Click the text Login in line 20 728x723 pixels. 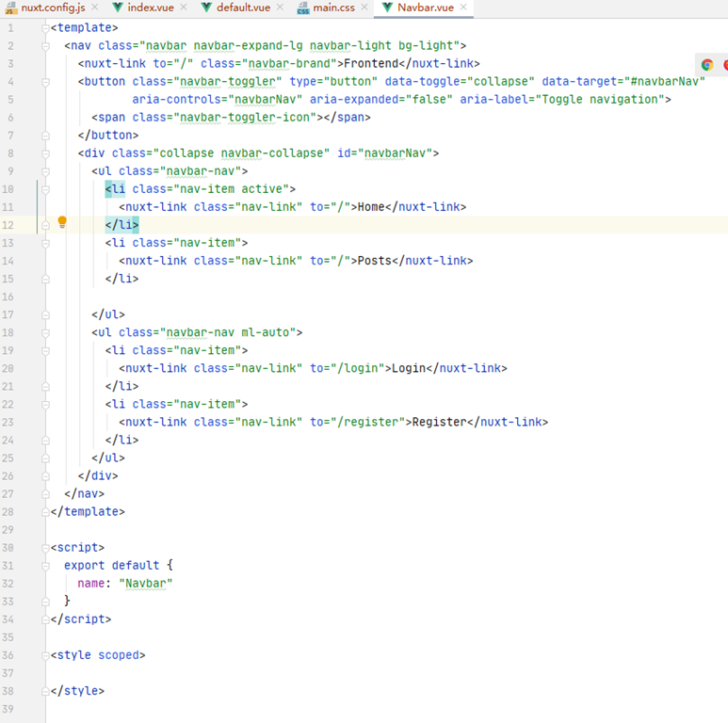[409, 368]
